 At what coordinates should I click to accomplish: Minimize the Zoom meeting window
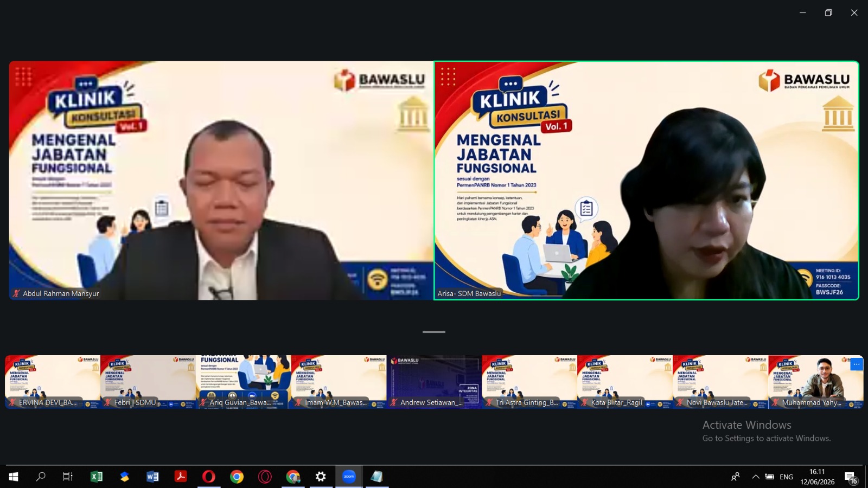click(x=802, y=12)
